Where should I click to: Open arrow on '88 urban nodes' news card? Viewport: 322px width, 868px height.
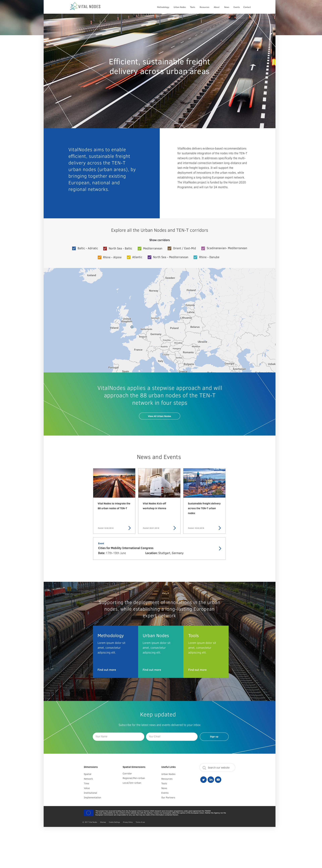129,528
